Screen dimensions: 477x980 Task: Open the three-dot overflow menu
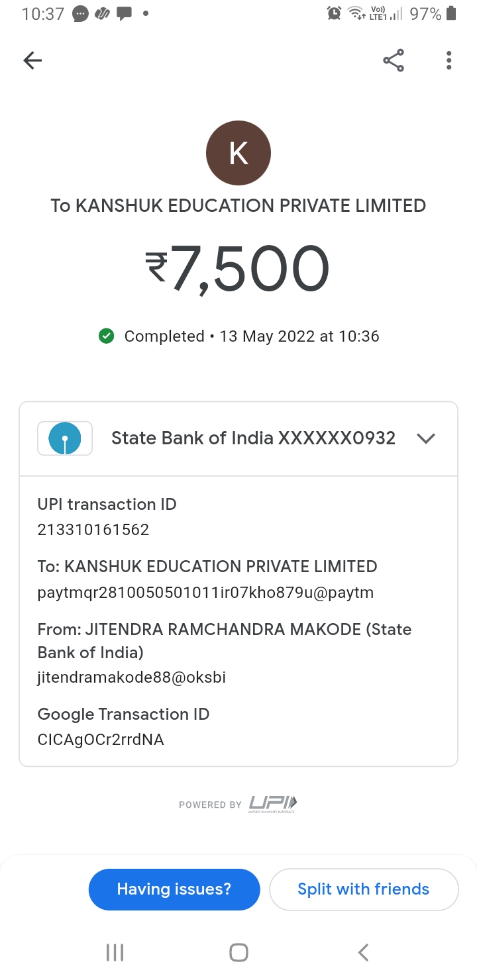449,61
